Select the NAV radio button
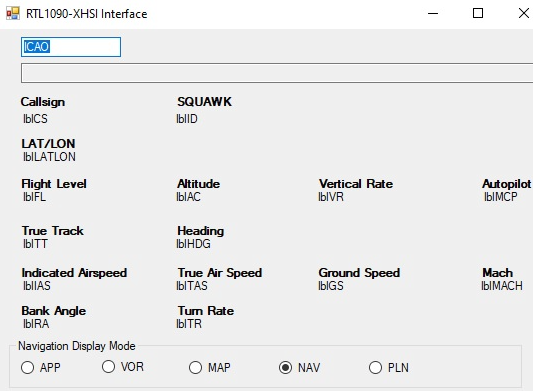The width and height of the screenshot is (533, 391). (x=299, y=368)
